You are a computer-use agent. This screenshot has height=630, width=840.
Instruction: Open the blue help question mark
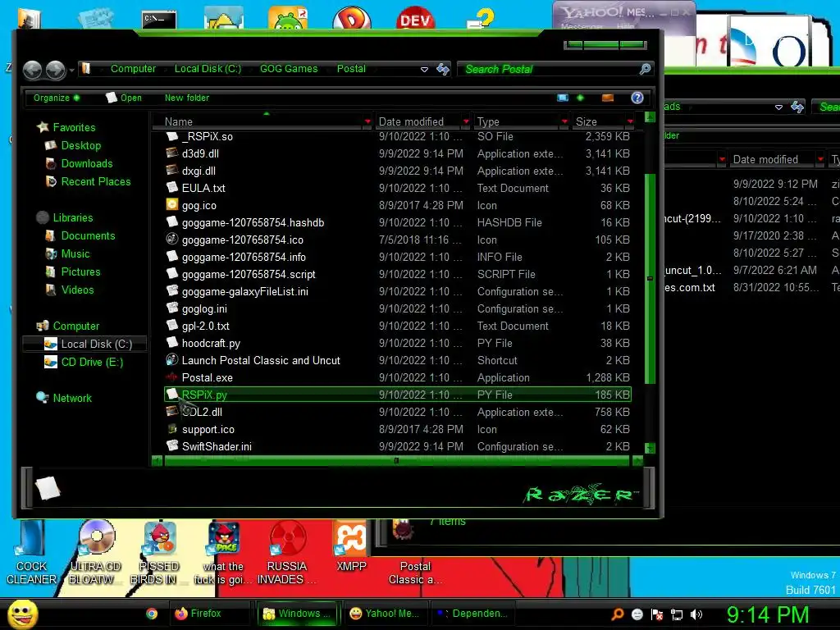coord(637,98)
